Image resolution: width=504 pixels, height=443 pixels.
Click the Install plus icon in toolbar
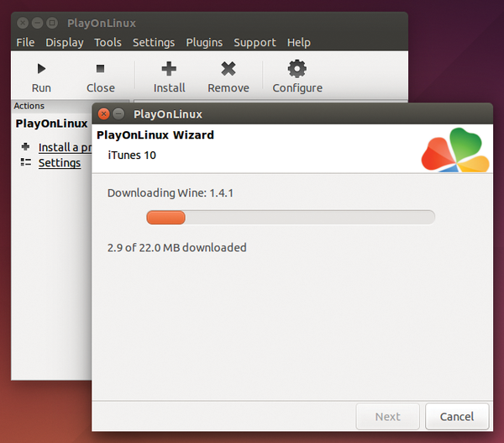169,69
